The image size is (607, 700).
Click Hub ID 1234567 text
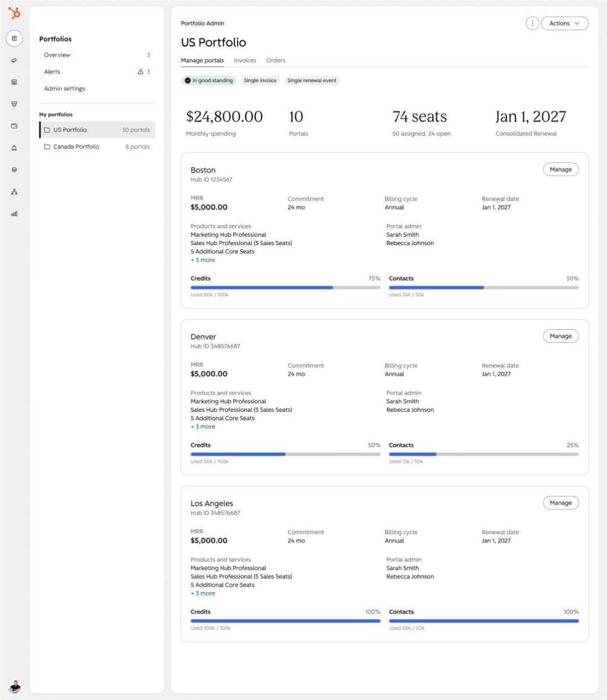pyautogui.click(x=211, y=180)
